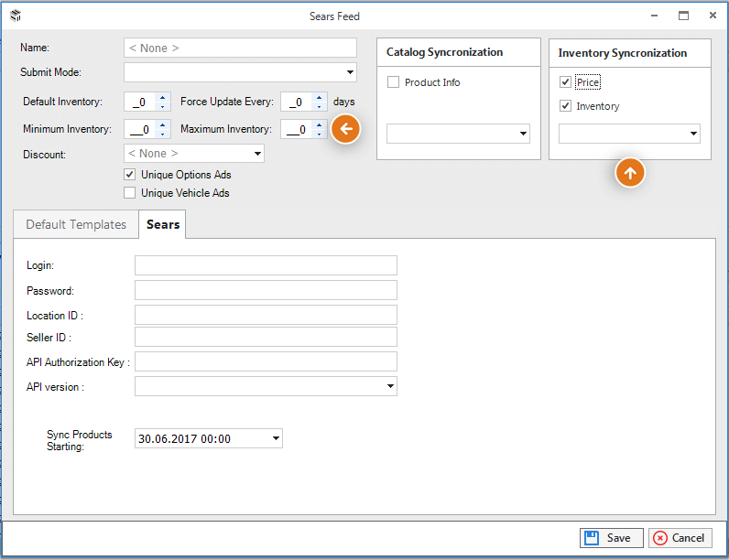Click the Name input field
Viewport: 729px width, 560px height.
tap(240, 48)
